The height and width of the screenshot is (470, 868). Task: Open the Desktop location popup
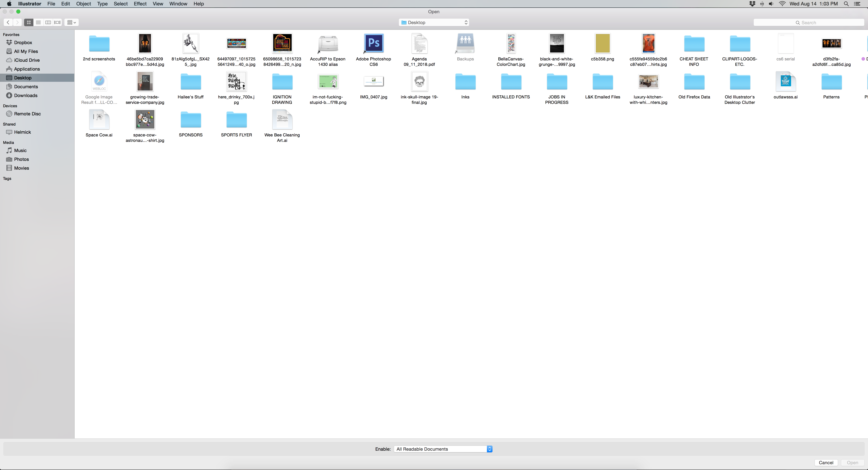[x=434, y=22]
